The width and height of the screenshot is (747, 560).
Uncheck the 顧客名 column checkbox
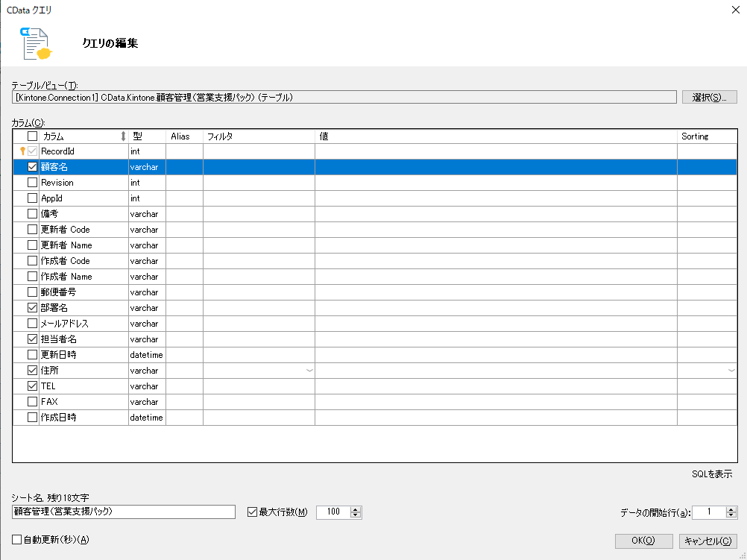(32, 167)
